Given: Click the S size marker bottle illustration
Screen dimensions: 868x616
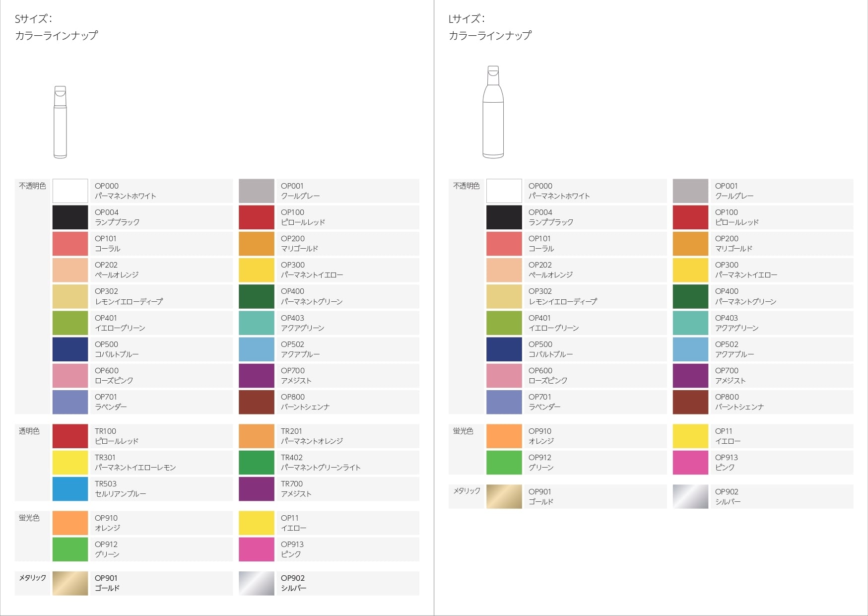Looking at the screenshot, I should point(60,122).
